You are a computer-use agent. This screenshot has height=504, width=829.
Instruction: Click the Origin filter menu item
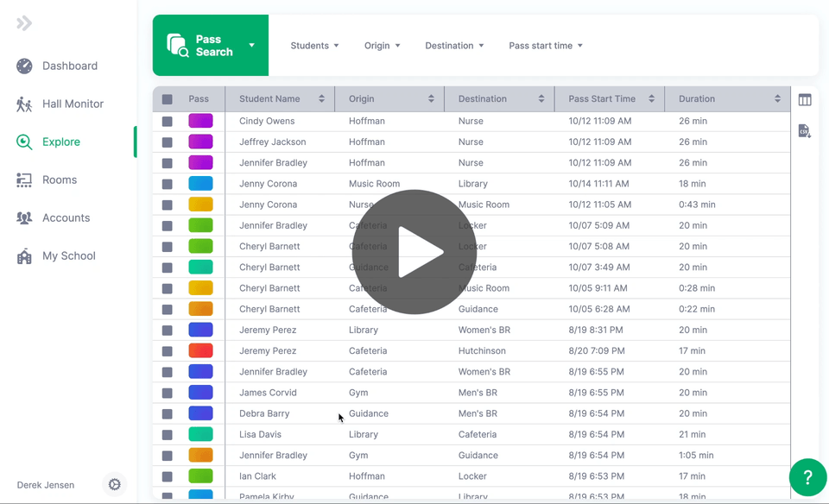click(x=382, y=45)
